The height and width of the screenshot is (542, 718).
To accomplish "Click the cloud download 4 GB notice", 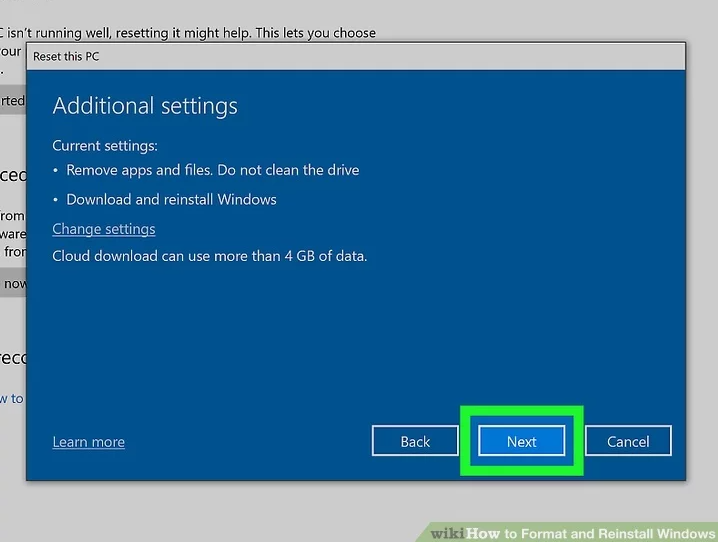I will [210, 256].
